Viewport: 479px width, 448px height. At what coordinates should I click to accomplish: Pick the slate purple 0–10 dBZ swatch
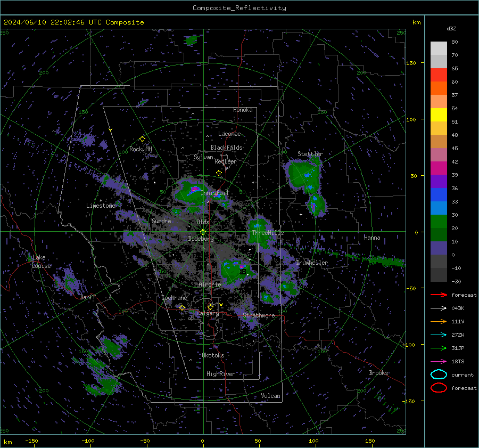[x=439, y=248]
